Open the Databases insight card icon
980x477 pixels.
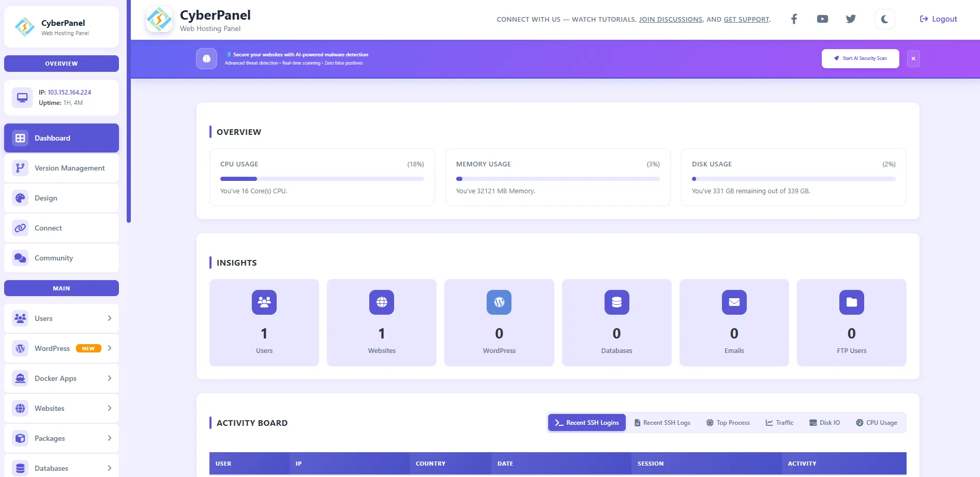(x=617, y=302)
